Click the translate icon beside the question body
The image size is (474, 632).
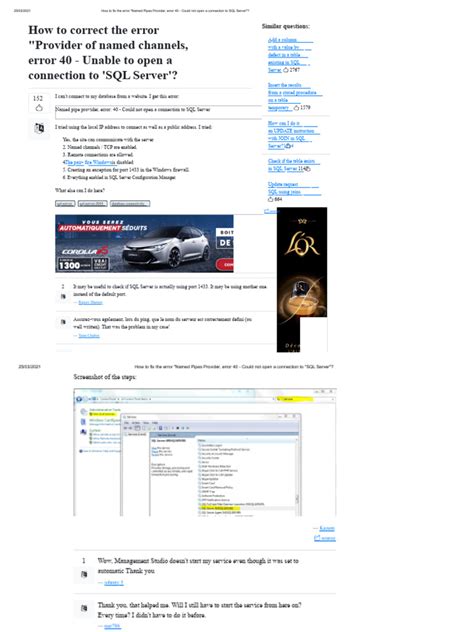(39, 129)
